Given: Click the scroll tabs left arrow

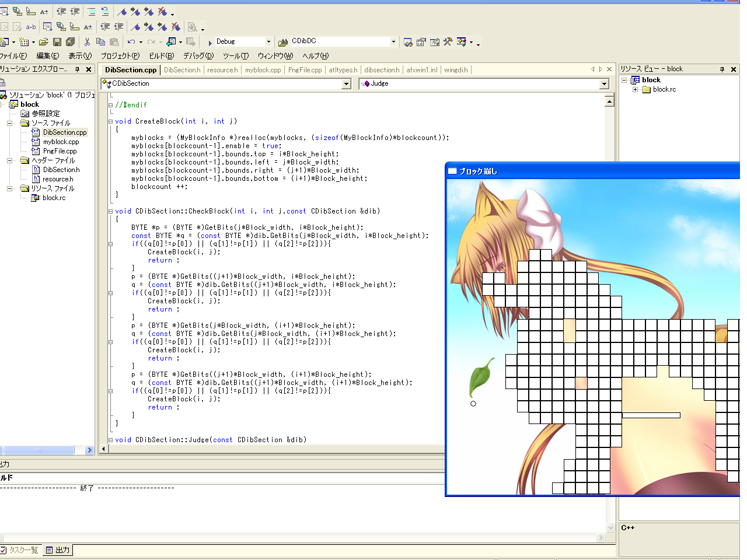Looking at the screenshot, I should coord(592,69).
